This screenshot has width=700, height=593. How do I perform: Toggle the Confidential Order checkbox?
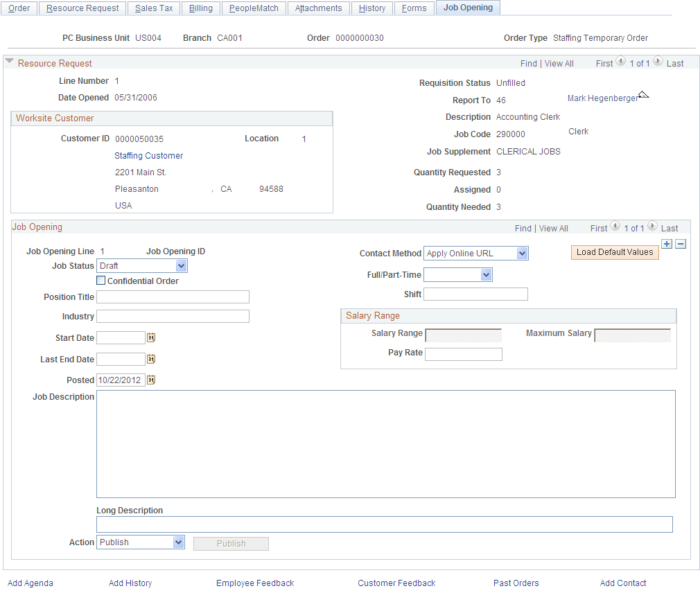point(101,281)
